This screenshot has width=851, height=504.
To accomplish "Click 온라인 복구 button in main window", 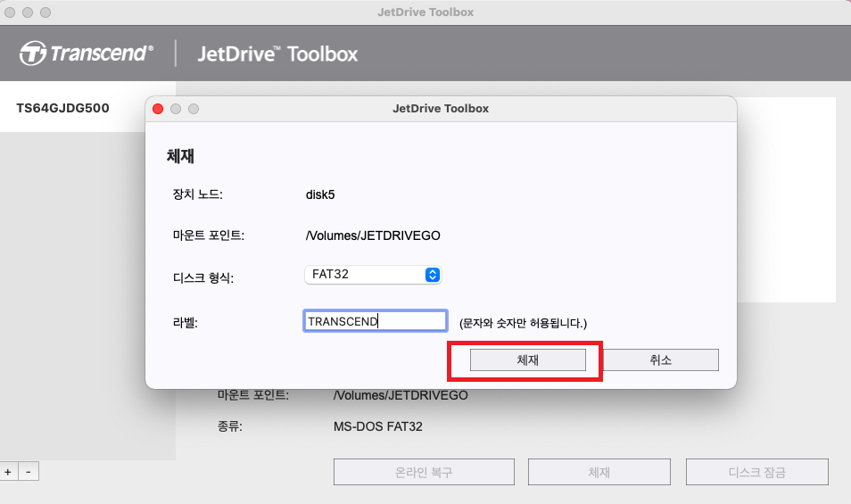I will click(x=424, y=472).
